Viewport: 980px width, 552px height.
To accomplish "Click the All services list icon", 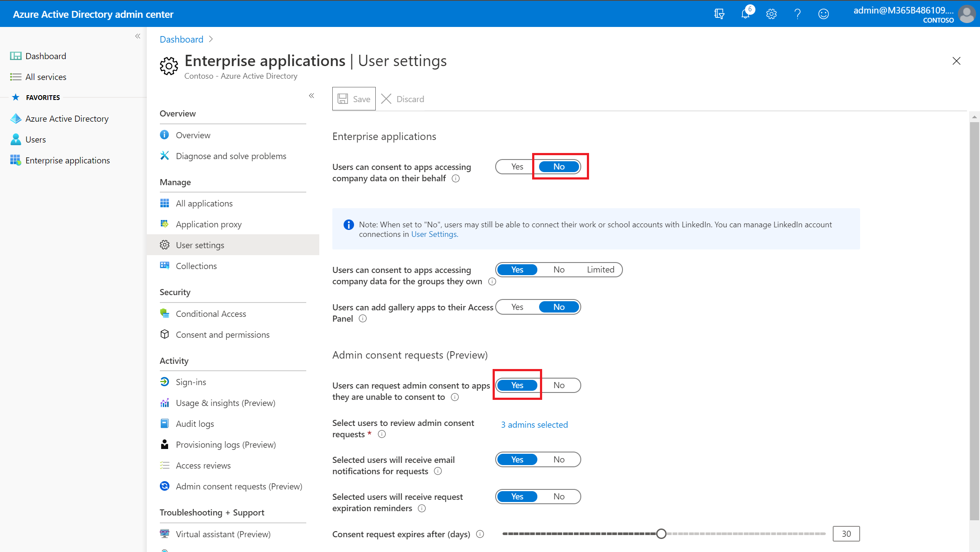I will click(16, 77).
